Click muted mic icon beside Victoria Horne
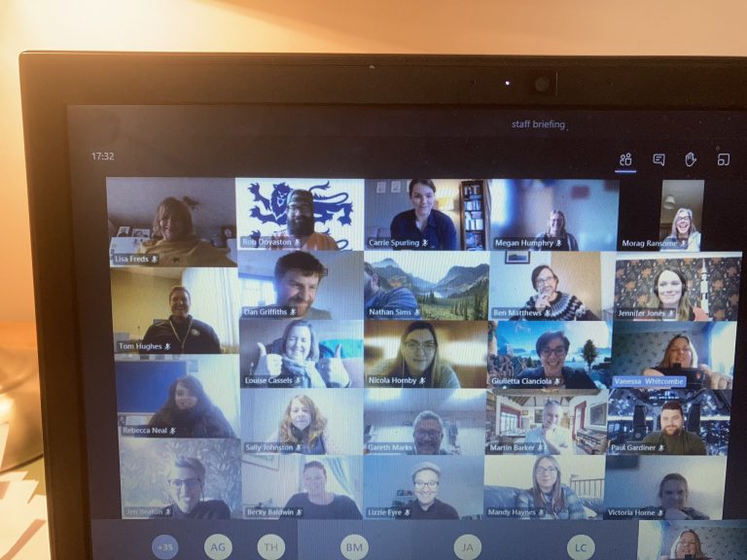 pyautogui.click(x=660, y=513)
